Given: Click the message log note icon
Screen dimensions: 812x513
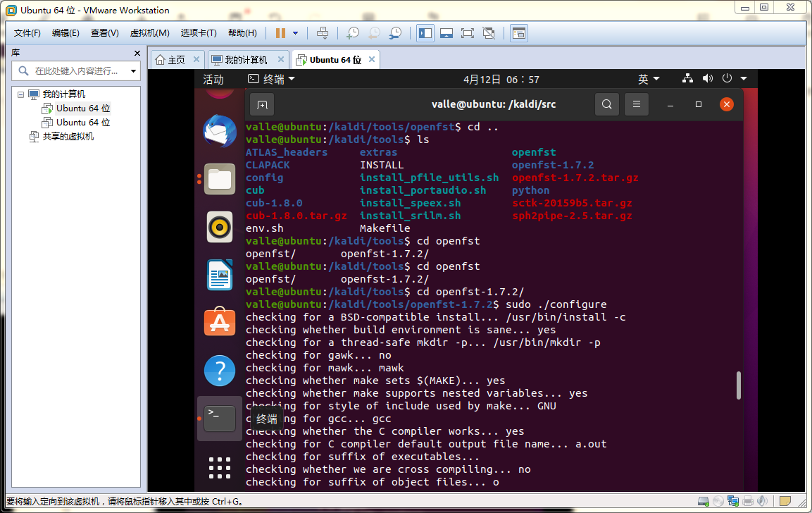Looking at the screenshot, I should click(785, 501).
